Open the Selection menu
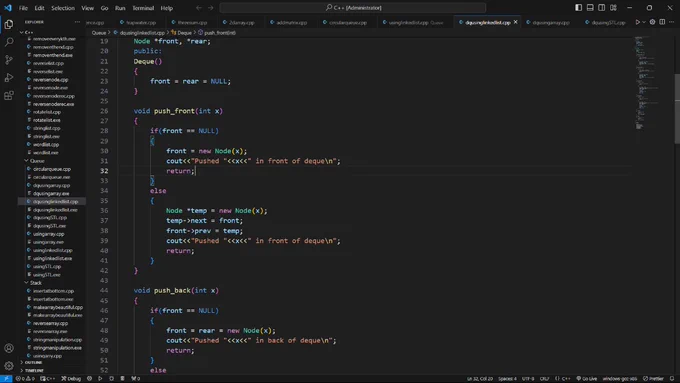This screenshot has width=680, height=383. (63, 8)
